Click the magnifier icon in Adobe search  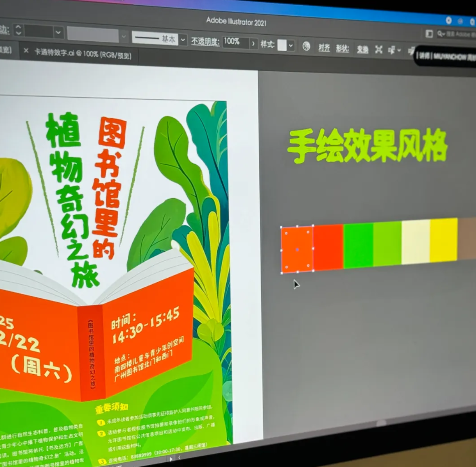pyautogui.click(x=441, y=34)
